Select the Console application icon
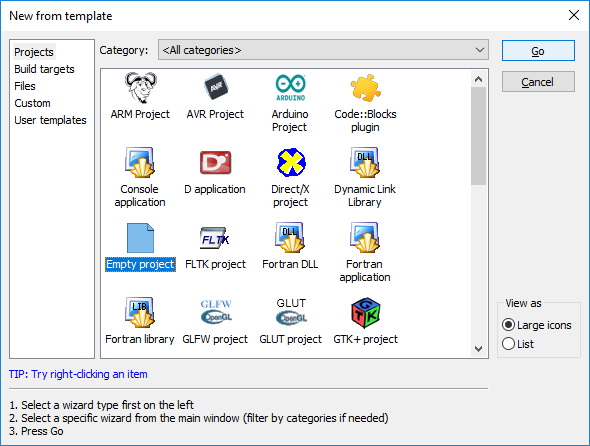 (140, 163)
